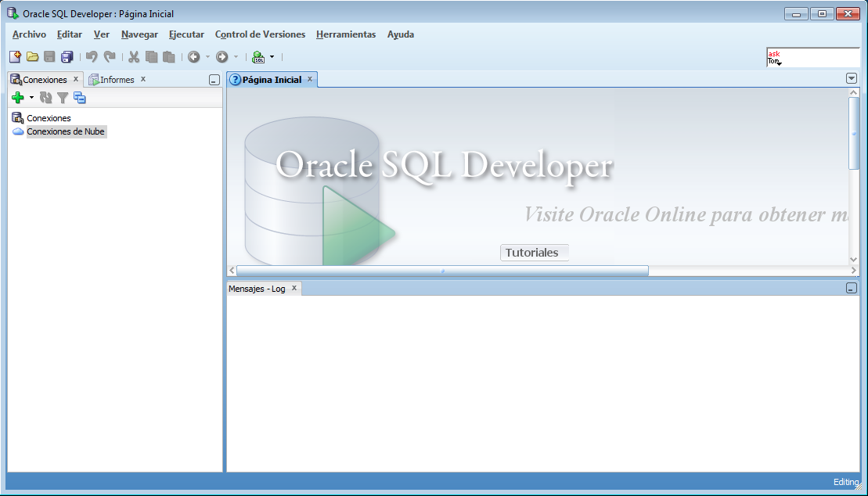The image size is (868, 496).
Task: Click the New file toolbar icon
Action: 16,56
